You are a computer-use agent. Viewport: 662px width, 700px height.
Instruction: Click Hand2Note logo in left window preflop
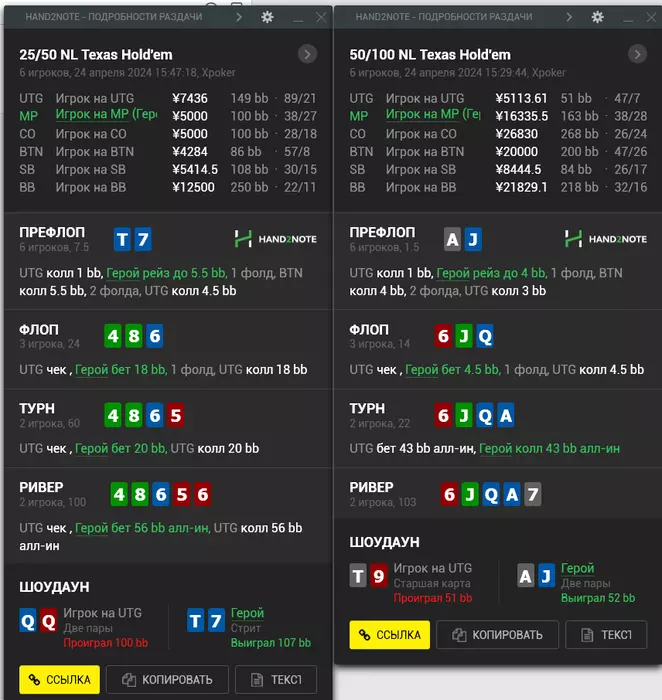point(275,239)
